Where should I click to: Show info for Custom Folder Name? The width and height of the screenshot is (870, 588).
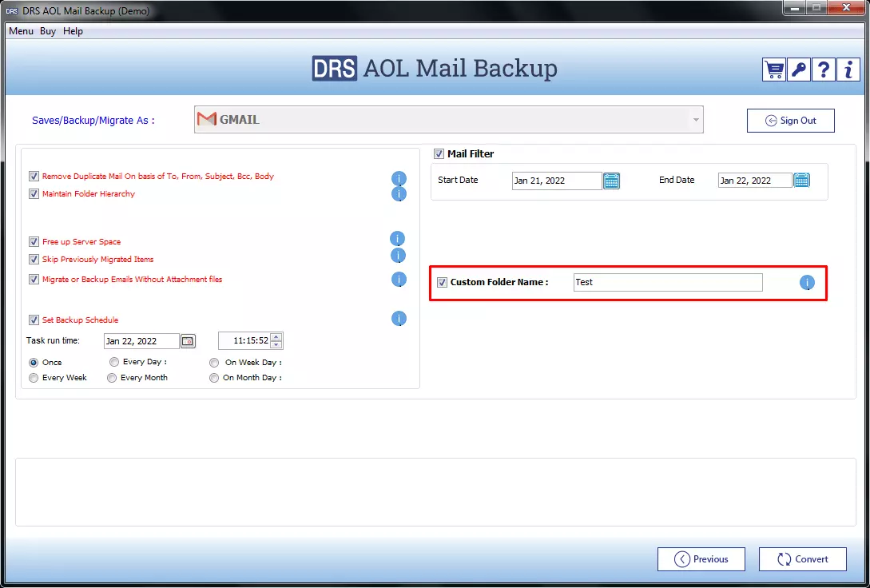point(807,282)
